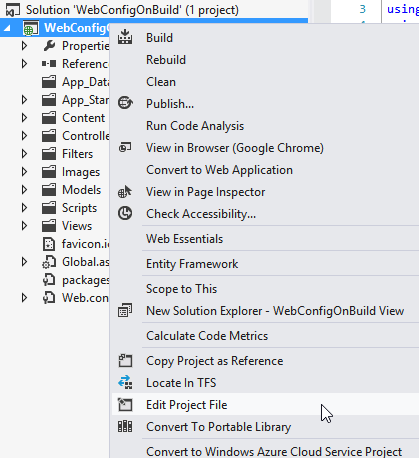Select the Views folder

77,226
